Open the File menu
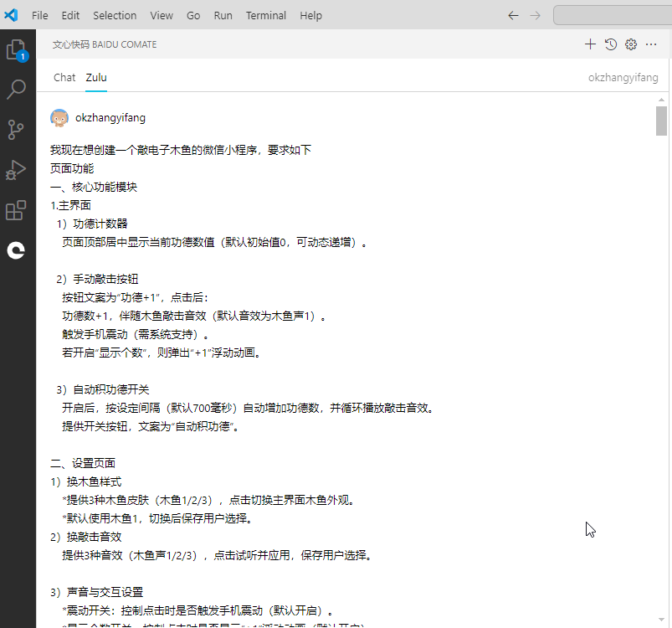Screen dimensions: 672x628 pos(40,15)
